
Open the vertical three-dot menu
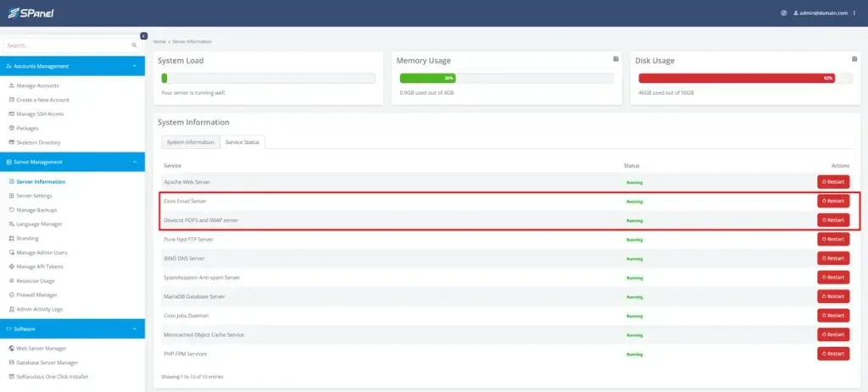click(854, 13)
